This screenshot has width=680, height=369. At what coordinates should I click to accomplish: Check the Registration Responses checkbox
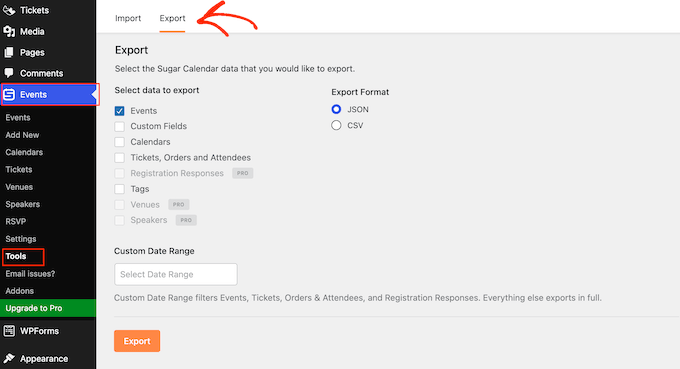(119, 173)
